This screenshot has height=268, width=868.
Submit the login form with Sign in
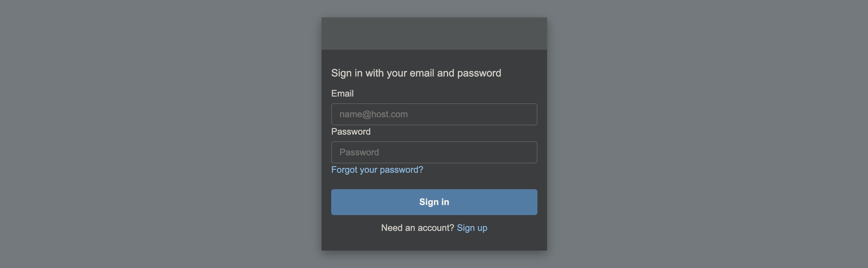(x=434, y=202)
